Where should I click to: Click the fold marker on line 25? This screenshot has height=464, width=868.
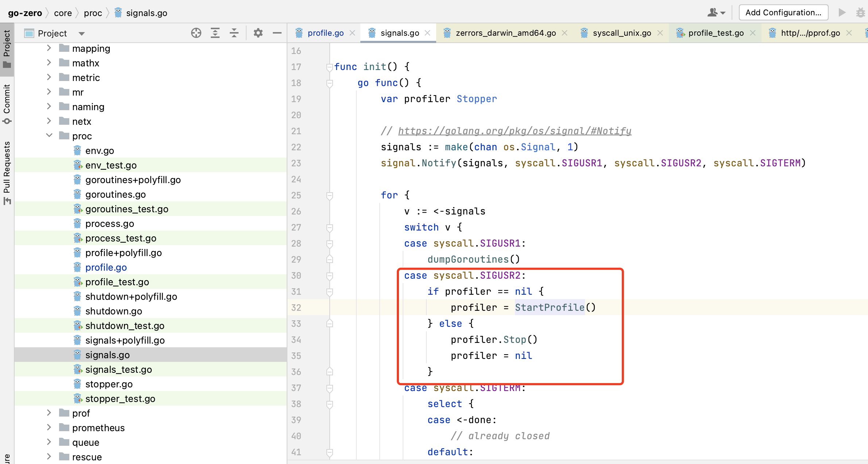(x=330, y=196)
